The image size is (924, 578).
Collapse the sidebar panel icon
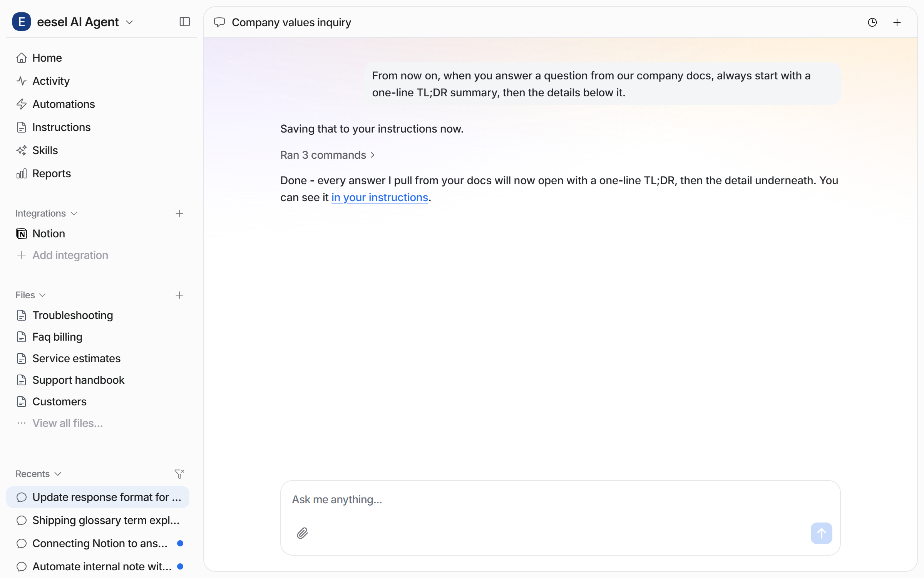click(x=185, y=22)
